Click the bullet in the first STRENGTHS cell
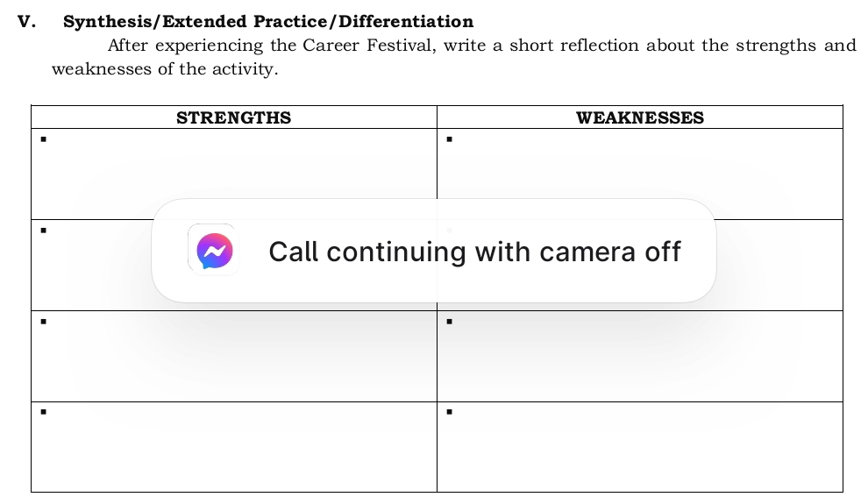The height and width of the screenshot is (497, 868). pyautogui.click(x=42, y=138)
